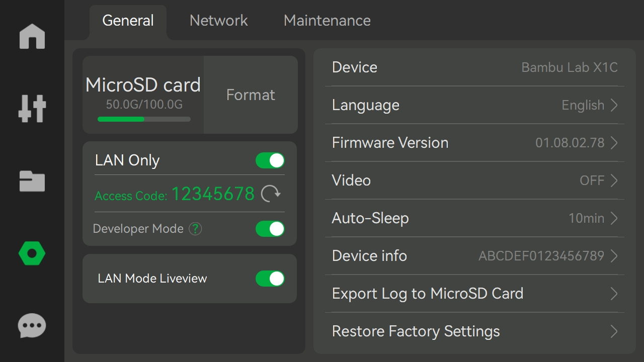Image resolution: width=644 pixels, height=362 pixels.
Task: Turn off the LAN Only switch
Action: [x=270, y=160]
